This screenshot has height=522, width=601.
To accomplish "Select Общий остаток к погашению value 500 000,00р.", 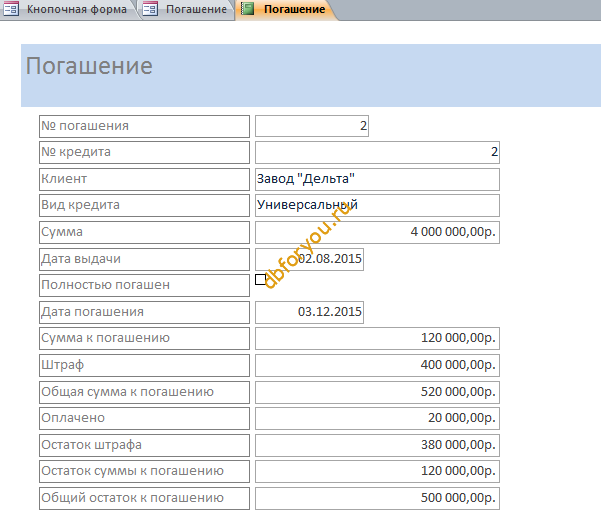I will [x=377, y=498].
